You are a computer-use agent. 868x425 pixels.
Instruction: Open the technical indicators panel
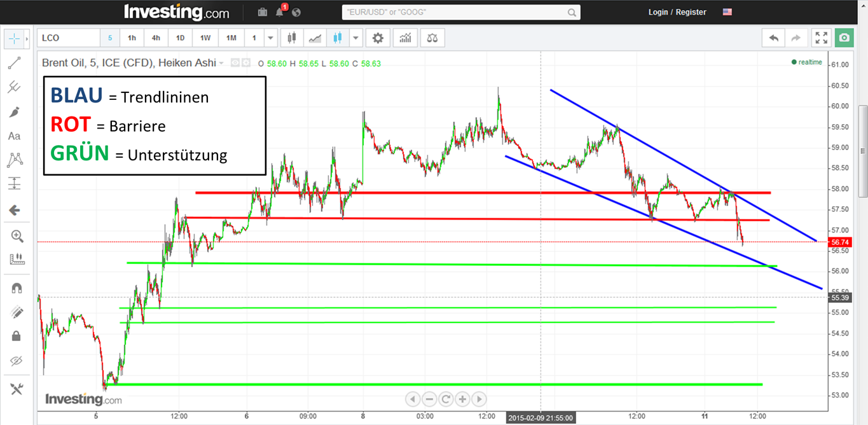coord(405,38)
